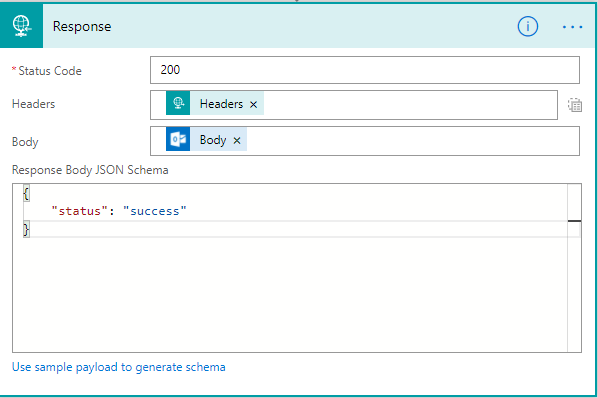The width and height of the screenshot is (598, 398).
Task: Select the Headers dynamic content token
Action: (x=221, y=104)
